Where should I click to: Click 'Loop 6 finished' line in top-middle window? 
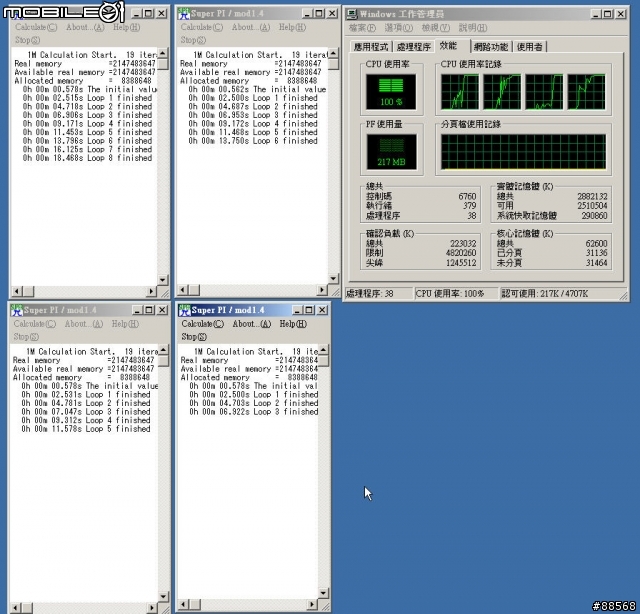[253, 141]
